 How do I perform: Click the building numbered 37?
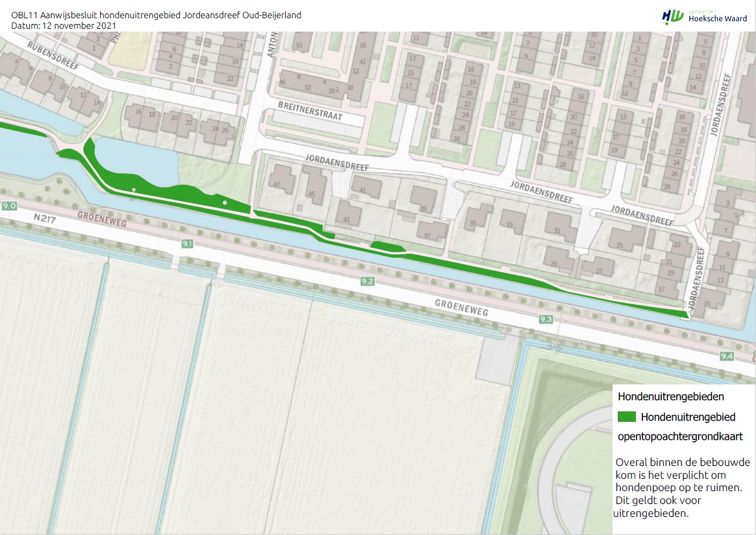tap(431, 231)
